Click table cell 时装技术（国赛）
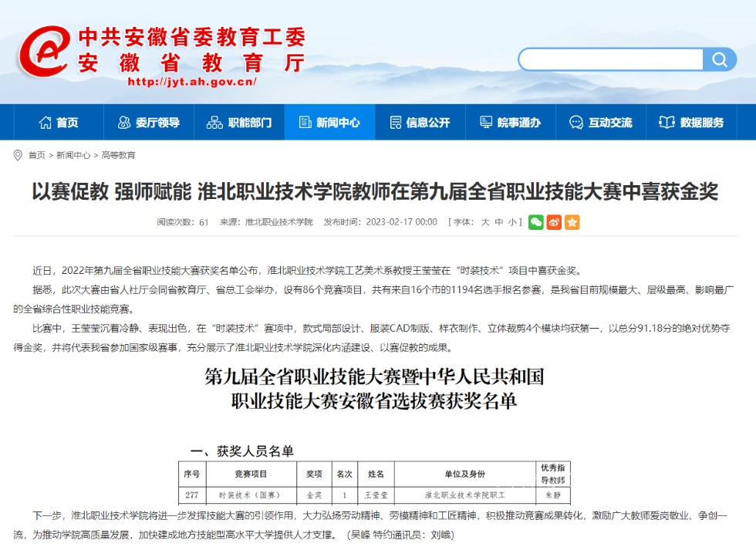 (x=250, y=495)
